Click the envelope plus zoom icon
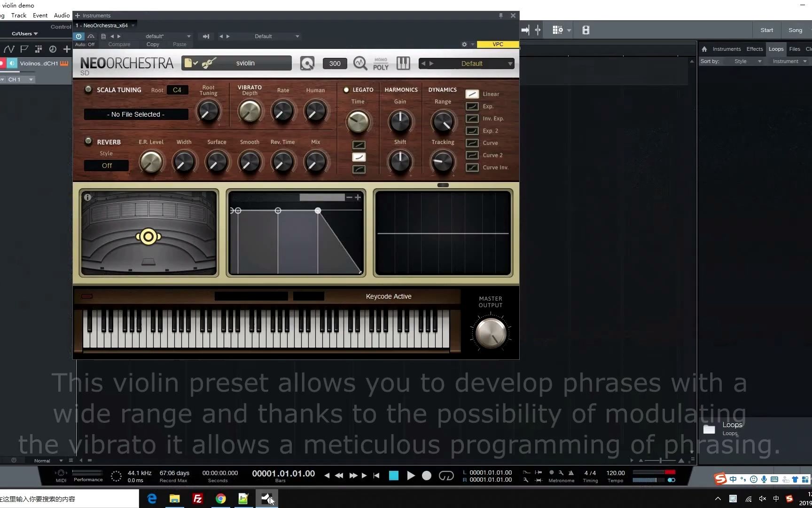 tap(358, 198)
